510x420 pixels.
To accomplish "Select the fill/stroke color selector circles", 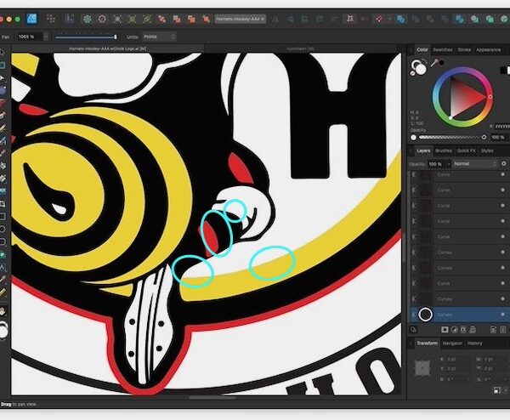I will 418,66.
